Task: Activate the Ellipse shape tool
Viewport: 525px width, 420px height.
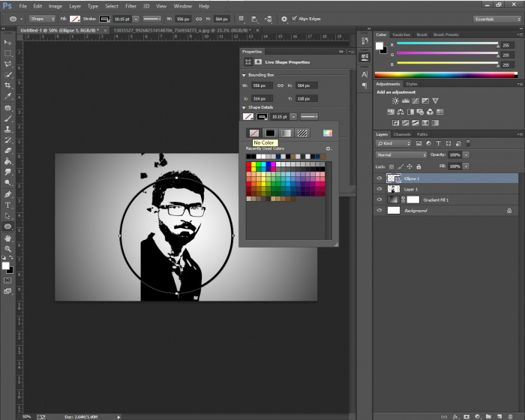Action: coord(7,226)
